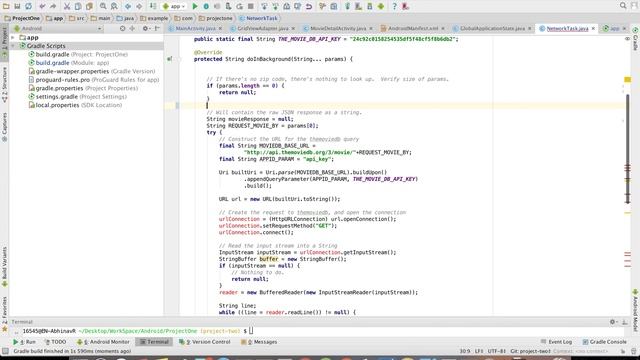640x360 pixels.
Task: Open Android Monitor tool window
Action: pos(103,342)
